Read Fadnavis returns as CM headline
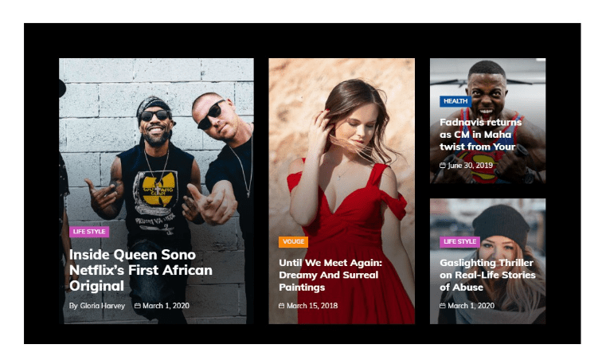The height and width of the screenshot is (364, 606). (481, 135)
